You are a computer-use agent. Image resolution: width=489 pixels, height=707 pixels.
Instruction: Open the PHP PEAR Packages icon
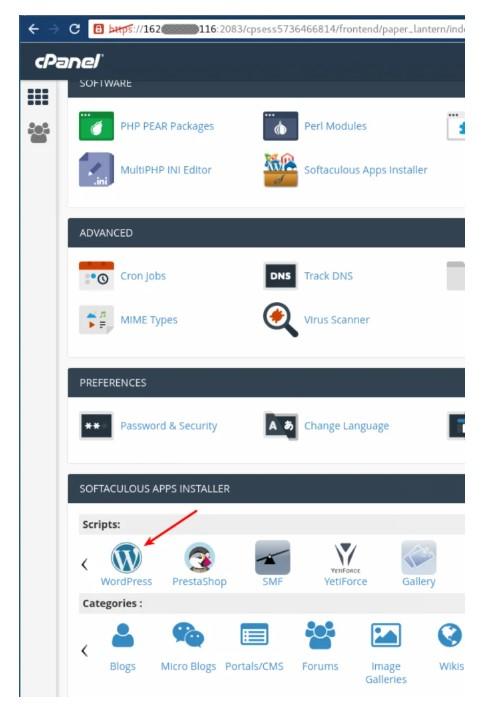coord(96,126)
